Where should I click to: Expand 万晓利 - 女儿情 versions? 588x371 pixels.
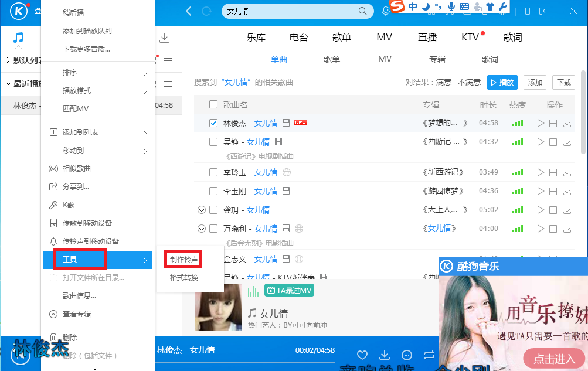click(x=202, y=229)
